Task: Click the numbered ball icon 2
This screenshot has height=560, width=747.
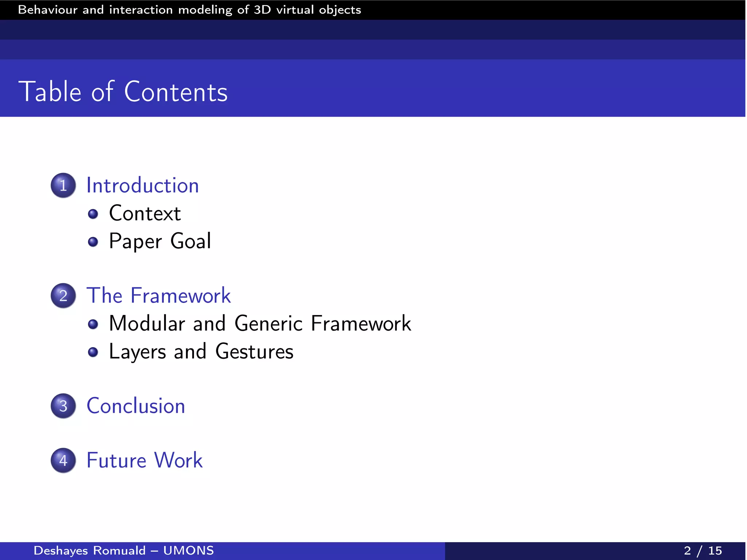Action: [63, 296]
